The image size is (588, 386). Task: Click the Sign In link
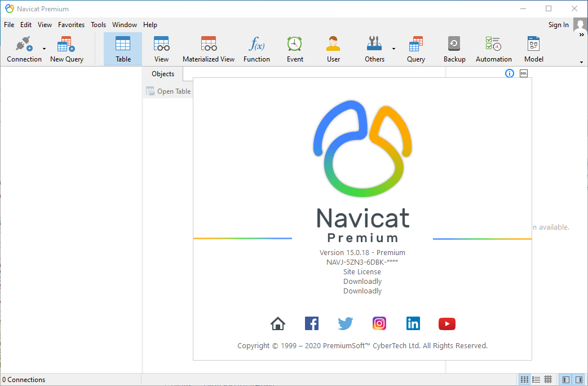558,24
